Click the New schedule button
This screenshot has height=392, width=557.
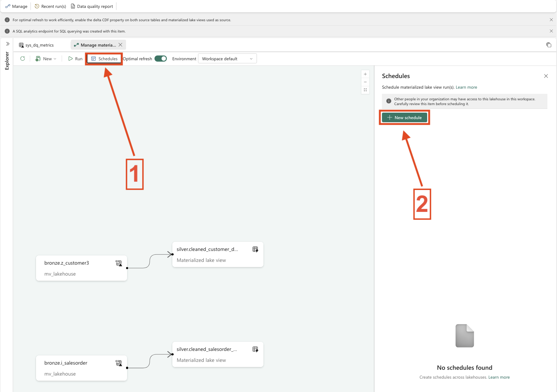coord(405,117)
